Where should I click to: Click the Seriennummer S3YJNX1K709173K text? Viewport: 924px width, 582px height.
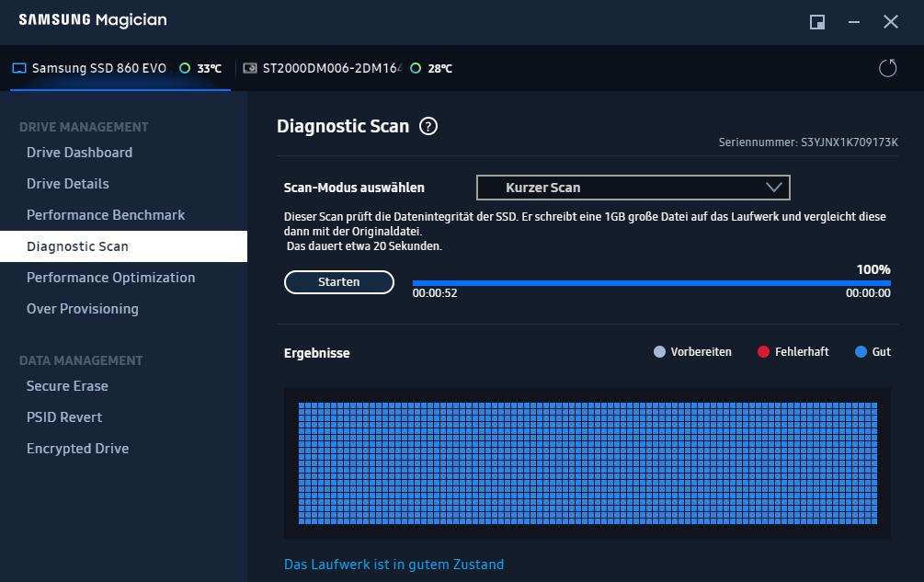point(808,142)
